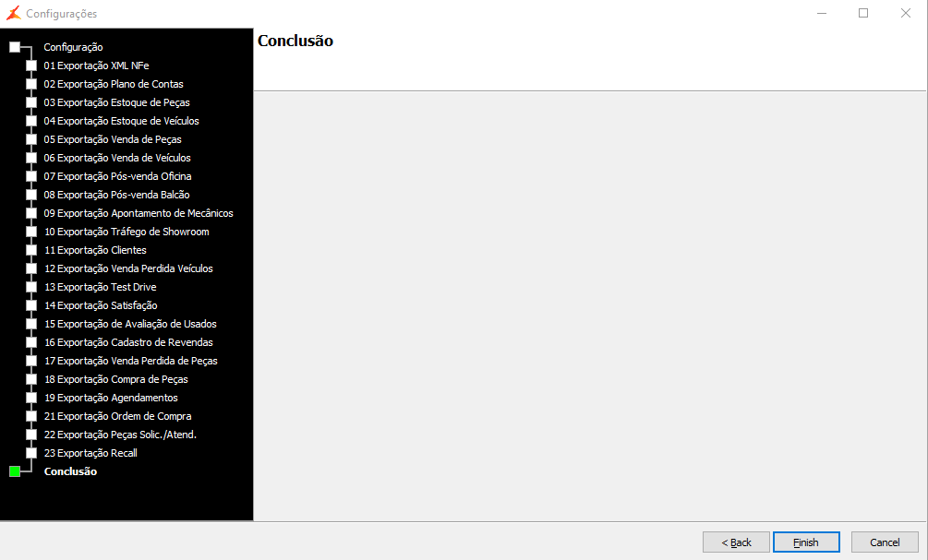Open 08 Exportação Pós-venda Balcão
Viewport: 928px width, 560px height.
pos(116,195)
